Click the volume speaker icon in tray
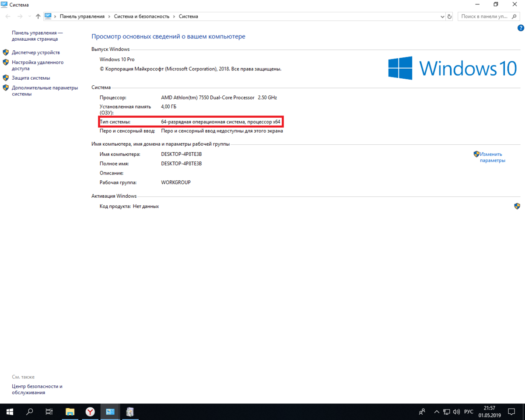The height and width of the screenshot is (420, 525). click(456, 412)
